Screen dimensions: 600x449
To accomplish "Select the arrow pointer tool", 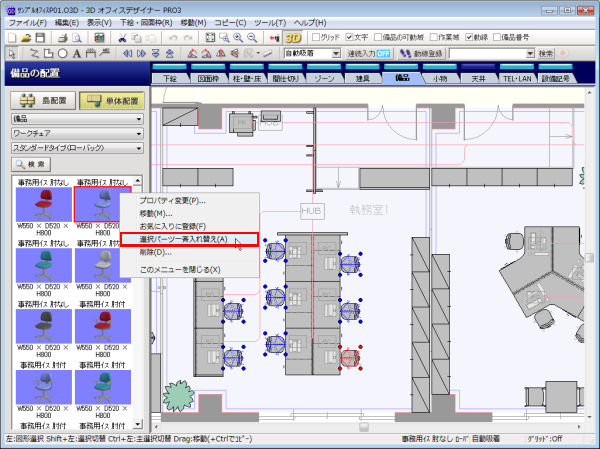I will [x=10, y=52].
